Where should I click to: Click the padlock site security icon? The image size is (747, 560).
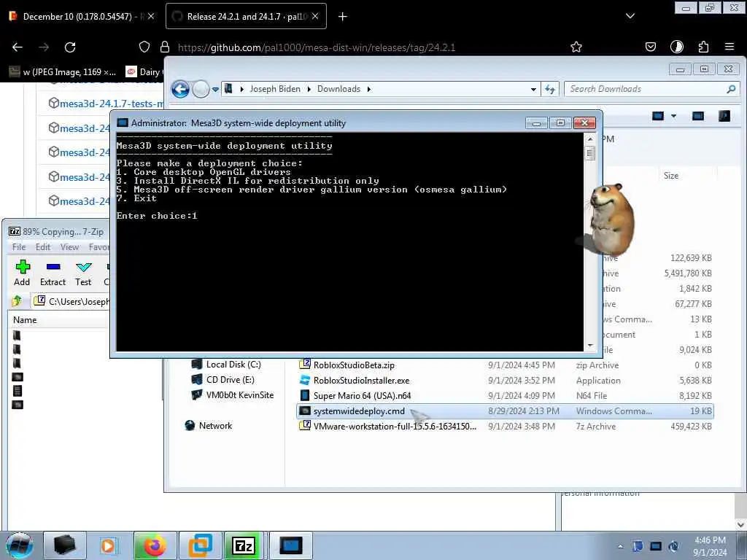click(x=165, y=47)
